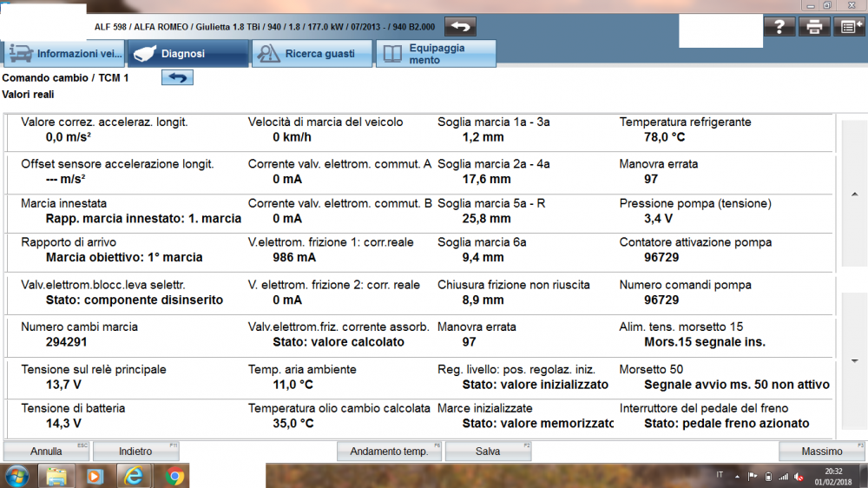Select the Temp. aria ambiente value 11,0 °C

(x=293, y=385)
